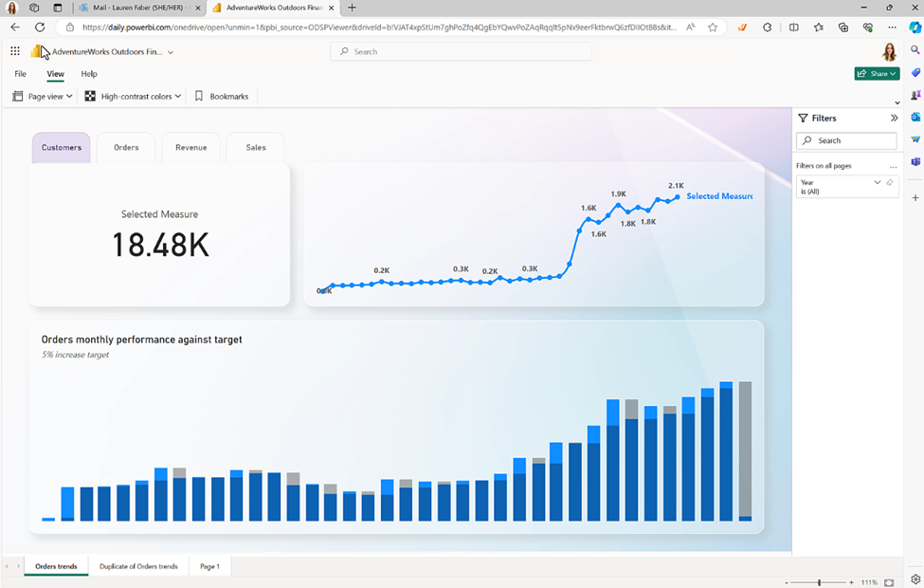Add this page to favorites star
The image size is (924, 588).
[x=713, y=28]
